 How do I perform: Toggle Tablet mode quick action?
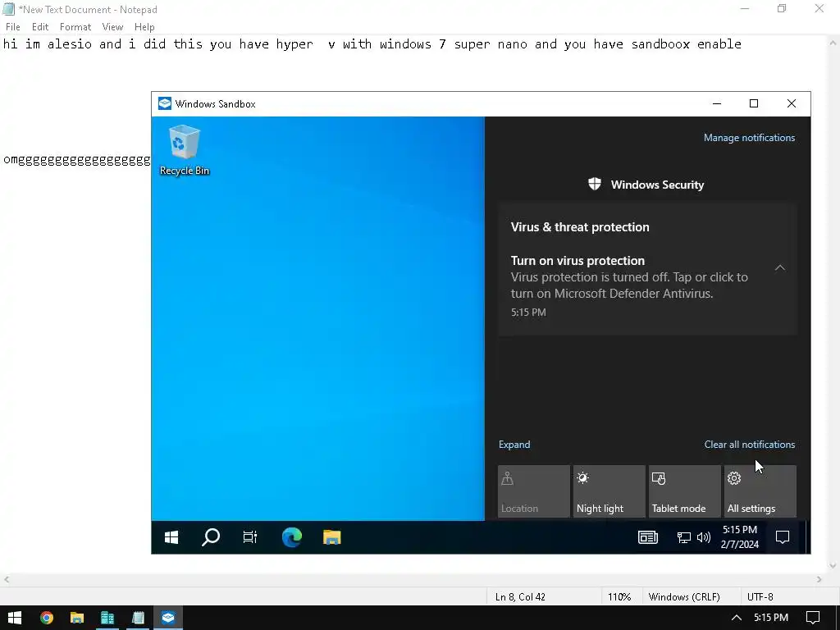pos(685,491)
